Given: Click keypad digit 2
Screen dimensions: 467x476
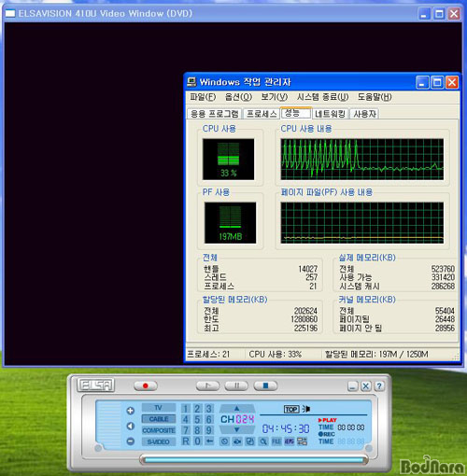Looking at the screenshot, I should [x=197, y=409].
